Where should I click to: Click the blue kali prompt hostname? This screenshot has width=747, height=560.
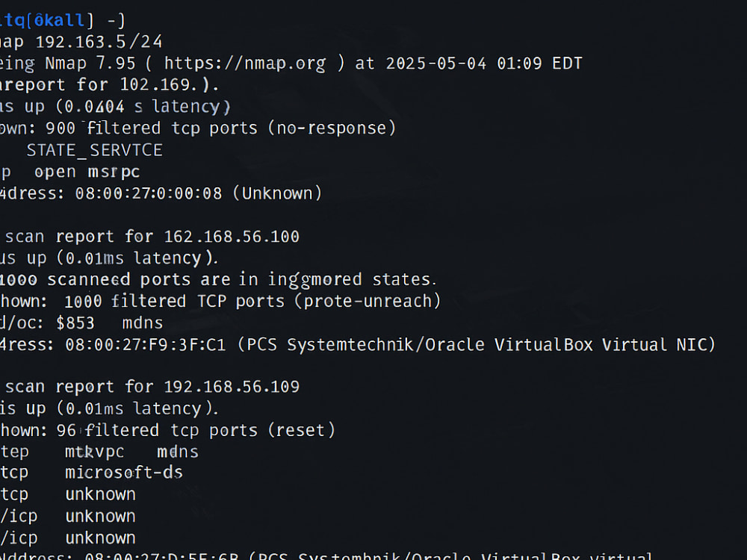coord(58,20)
